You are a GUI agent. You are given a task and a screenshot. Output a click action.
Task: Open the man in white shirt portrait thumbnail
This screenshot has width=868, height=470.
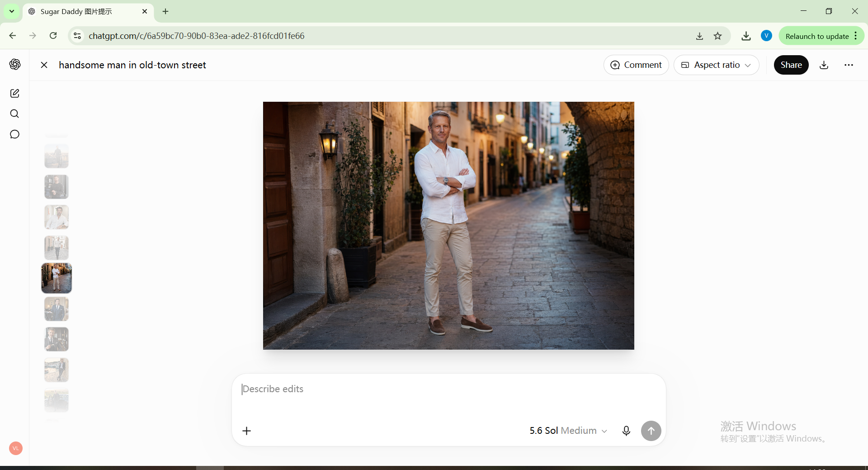(57, 217)
